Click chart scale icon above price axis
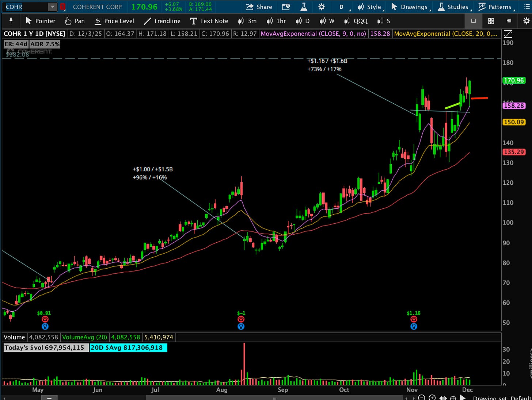This screenshot has width=532, height=400. tap(508, 34)
